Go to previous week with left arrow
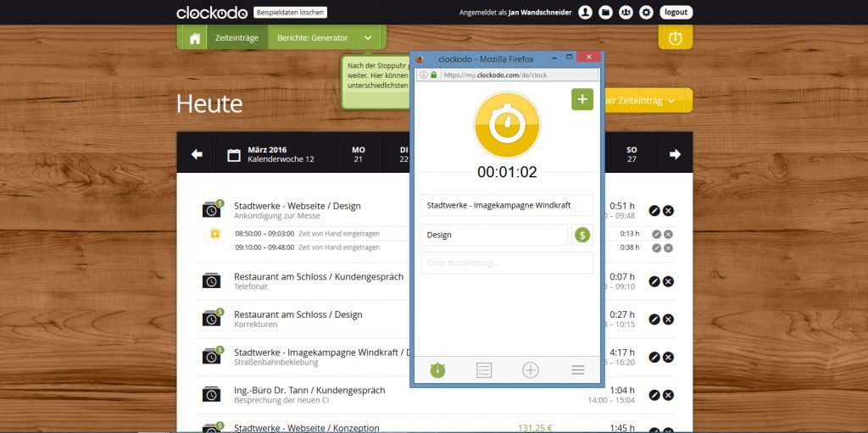Viewport: 868px width, 433px height. [x=197, y=154]
